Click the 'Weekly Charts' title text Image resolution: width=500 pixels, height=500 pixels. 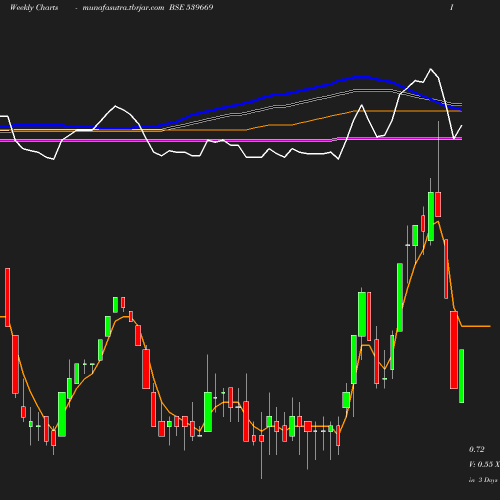34,7
